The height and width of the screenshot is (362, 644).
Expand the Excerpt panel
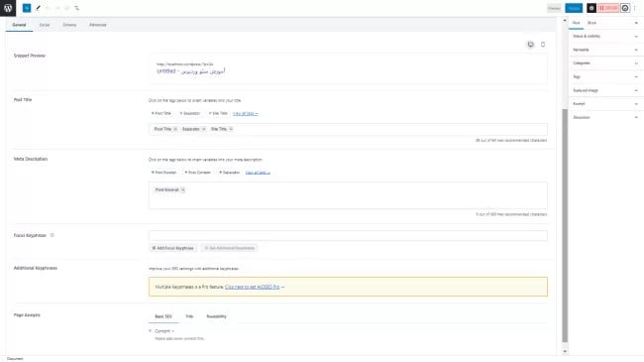[606, 104]
